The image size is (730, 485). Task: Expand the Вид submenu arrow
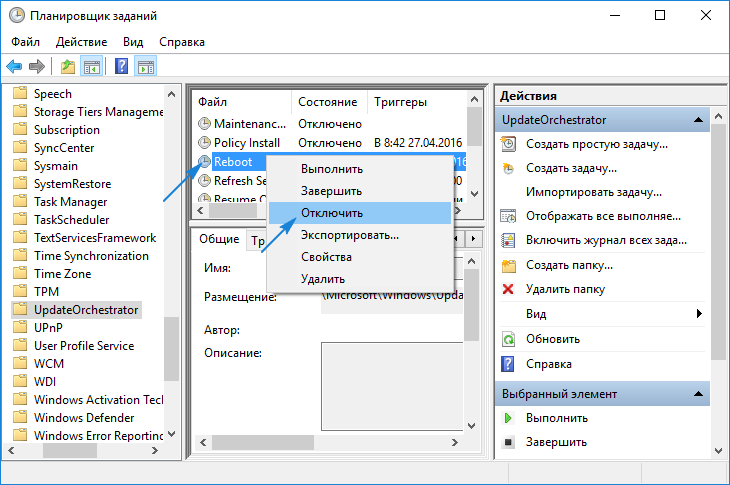click(x=699, y=313)
